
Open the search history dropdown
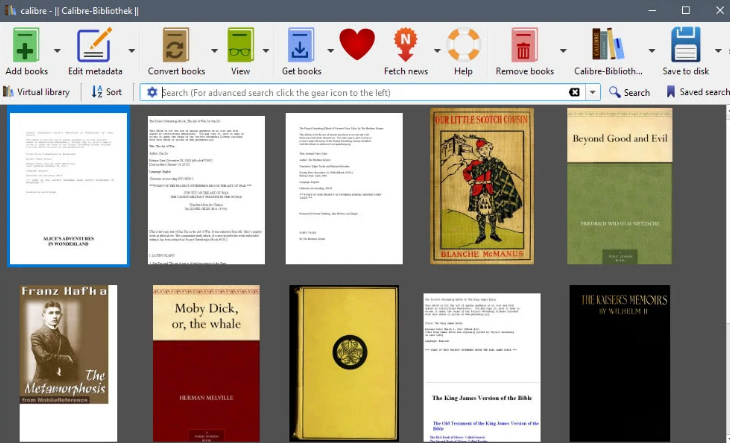point(592,92)
